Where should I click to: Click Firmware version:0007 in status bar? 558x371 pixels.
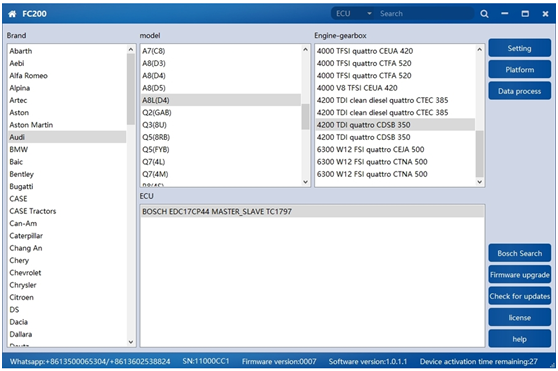pyautogui.click(x=279, y=362)
